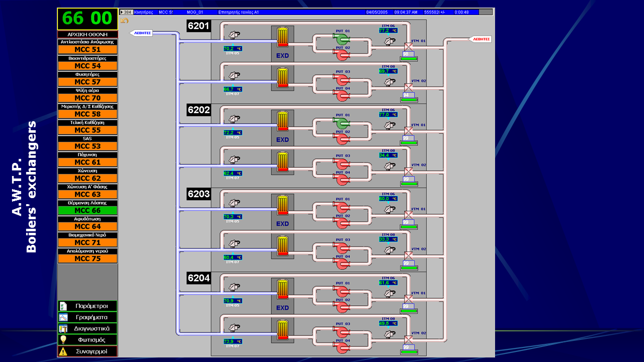The height and width of the screenshot is (362, 644).
Task: Select red PUT 02 pump in unit 6202
Action: pos(343,139)
